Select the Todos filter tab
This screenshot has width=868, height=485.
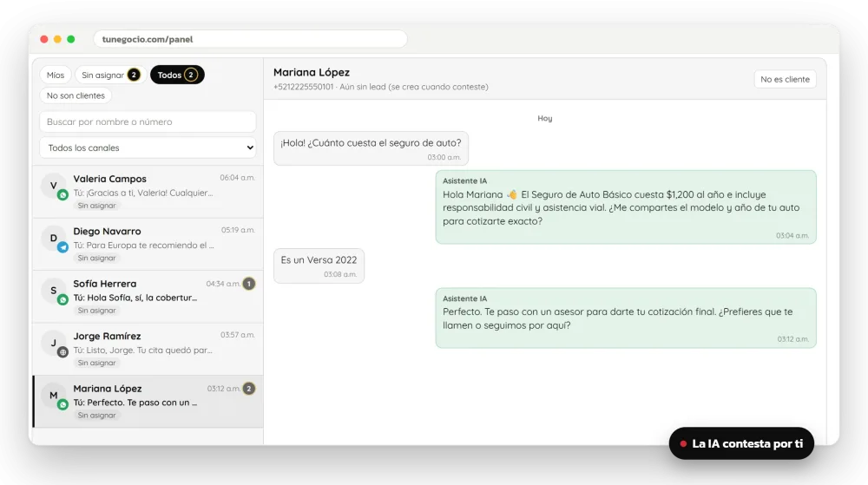tap(177, 75)
